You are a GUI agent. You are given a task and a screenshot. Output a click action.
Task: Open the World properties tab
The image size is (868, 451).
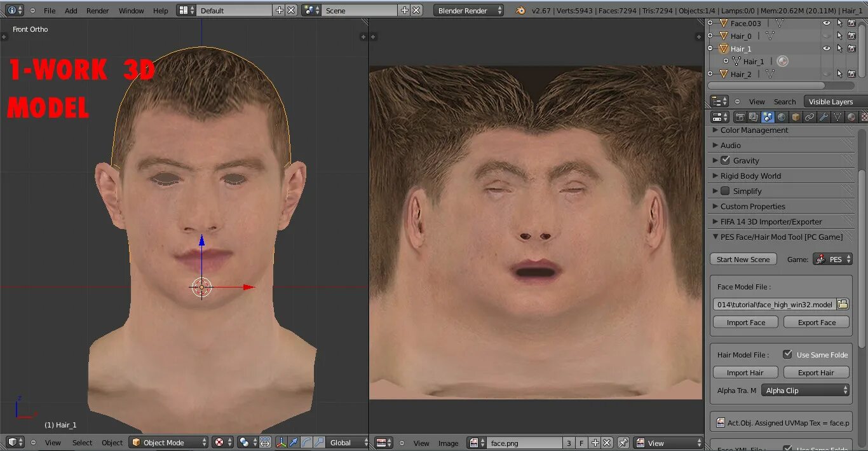(x=782, y=117)
